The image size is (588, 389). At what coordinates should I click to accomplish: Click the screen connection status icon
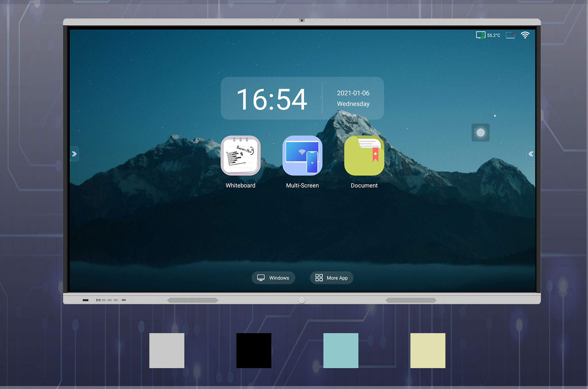(x=510, y=35)
